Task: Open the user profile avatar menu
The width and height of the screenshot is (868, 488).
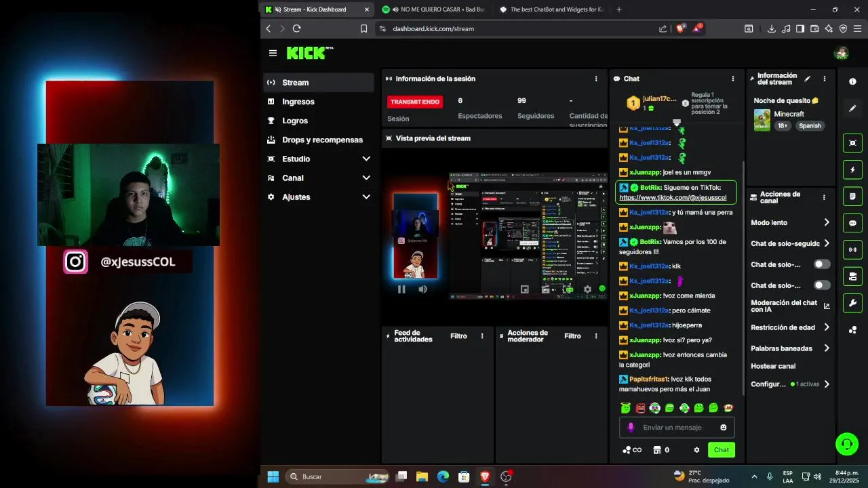Action: [x=842, y=53]
